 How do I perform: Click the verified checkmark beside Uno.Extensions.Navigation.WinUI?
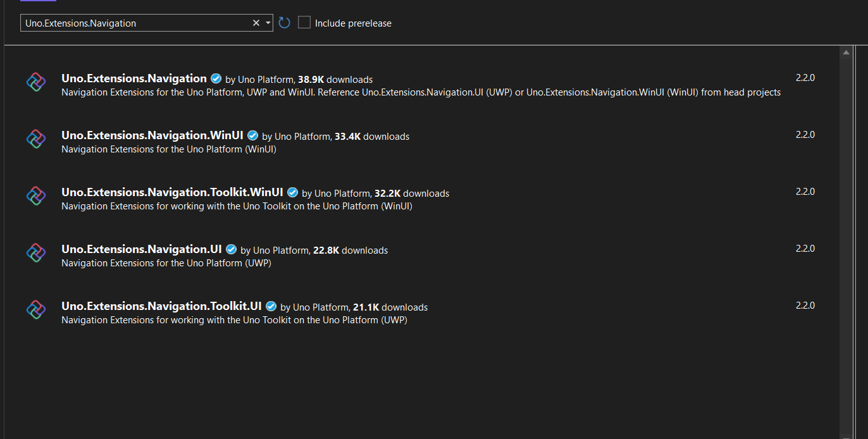pyautogui.click(x=252, y=135)
